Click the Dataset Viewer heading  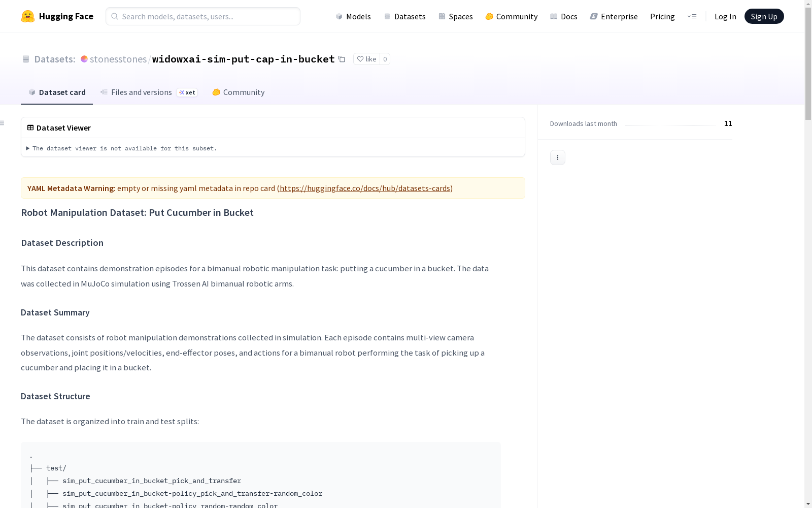[x=63, y=128]
